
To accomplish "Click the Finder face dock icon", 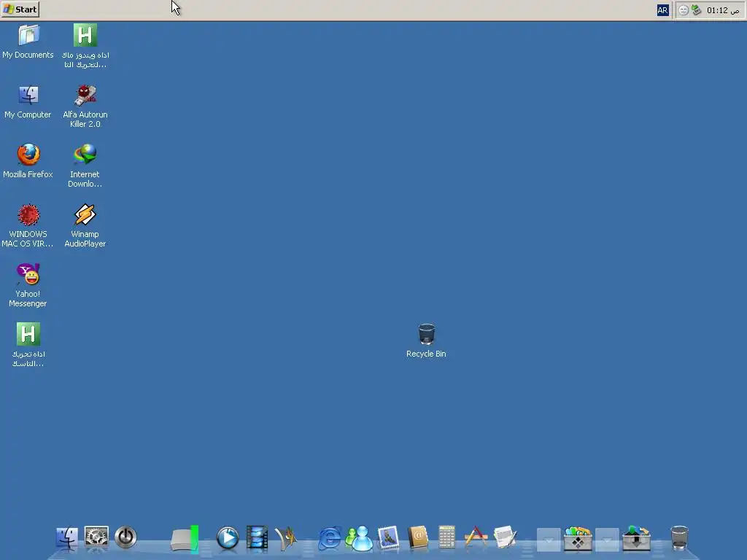I will pos(67,538).
